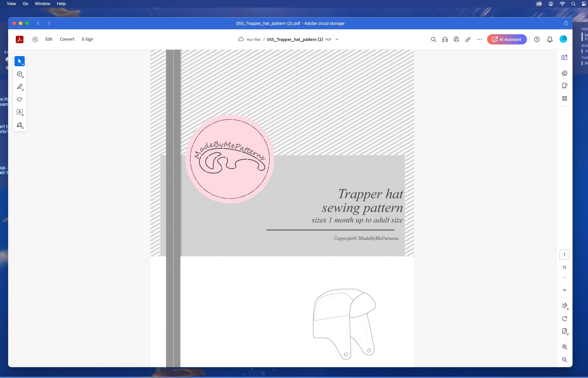588x378 pixels.
Task: Open the bookmarks panel
Action: coord(564,86)
